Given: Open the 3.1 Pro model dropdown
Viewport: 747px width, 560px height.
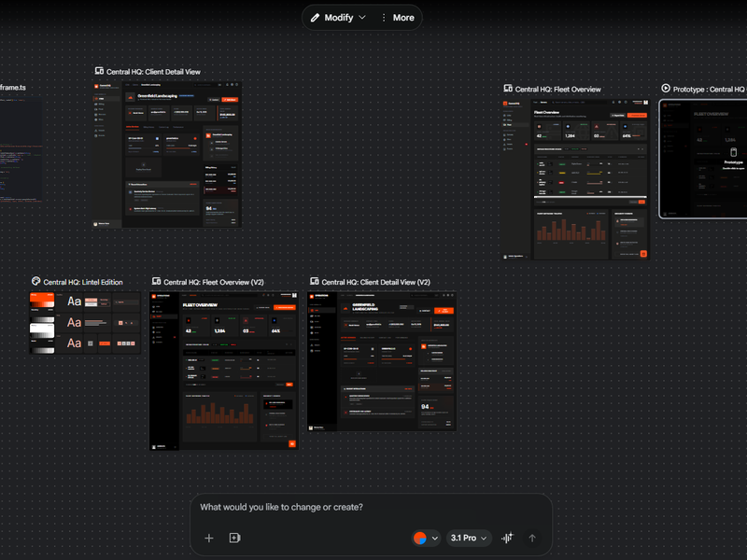Looking at the screenshot, I should tap(469, 539).
